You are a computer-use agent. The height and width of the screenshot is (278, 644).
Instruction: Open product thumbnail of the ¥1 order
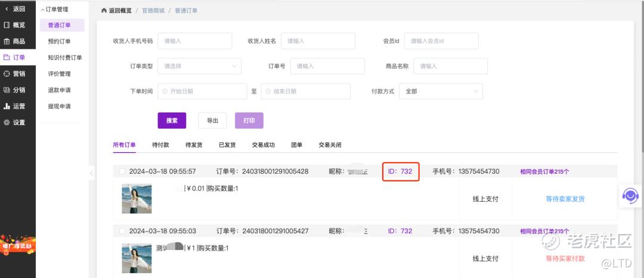coord(137,258)
